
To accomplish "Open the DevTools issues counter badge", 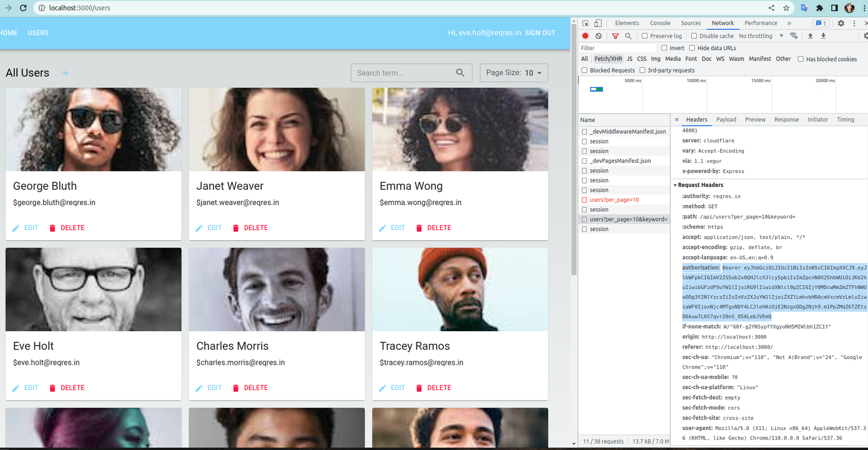I will 821,23.
